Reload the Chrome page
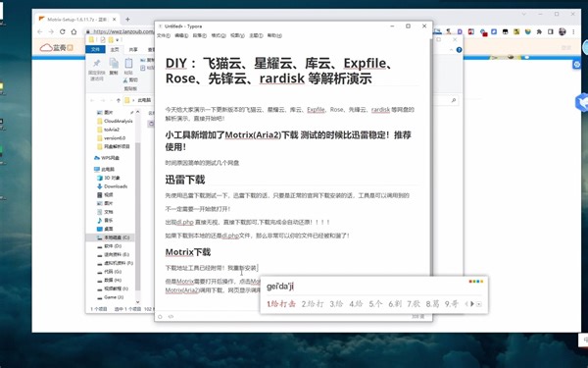 (x=63, y=32)
